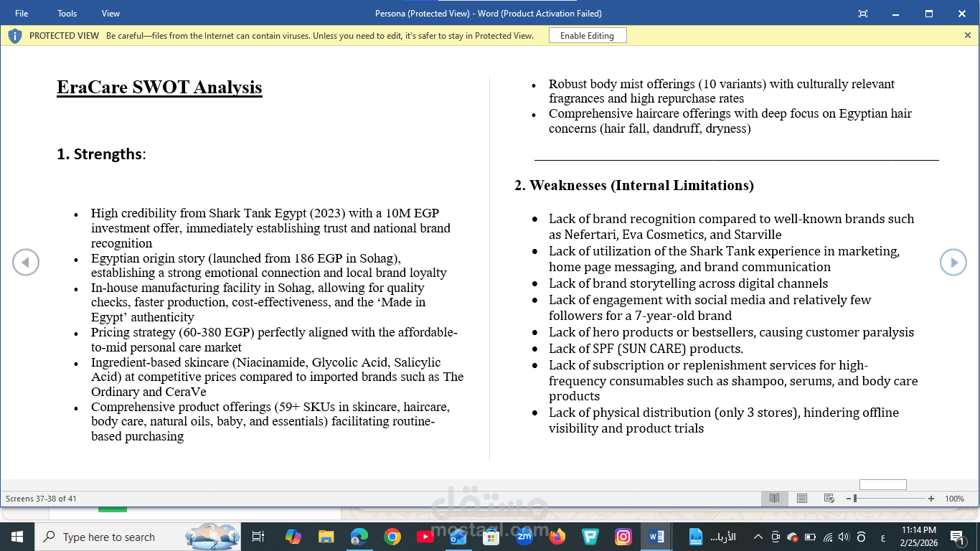Go to previous screen with left arrow
The image size is (980, 551).
pos(26,263)
